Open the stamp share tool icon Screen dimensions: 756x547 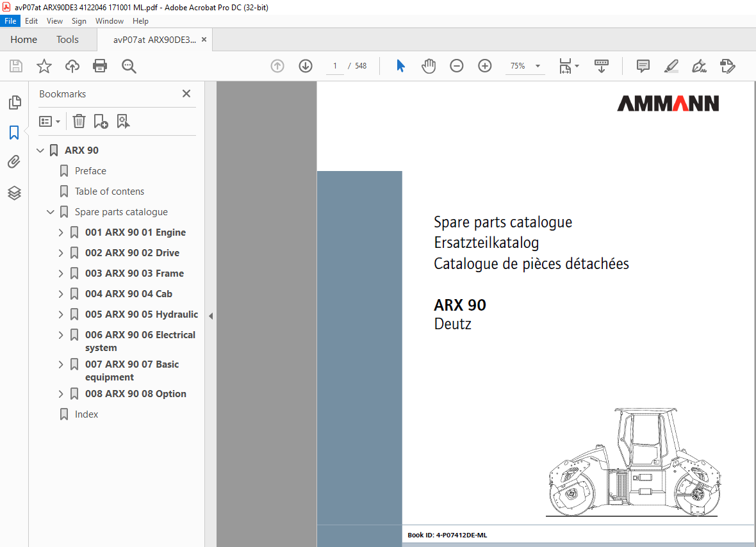tap(727, 66)
